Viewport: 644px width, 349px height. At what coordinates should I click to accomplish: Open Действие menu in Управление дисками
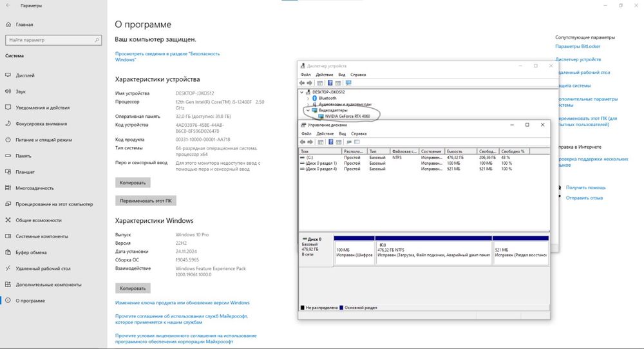325,134
